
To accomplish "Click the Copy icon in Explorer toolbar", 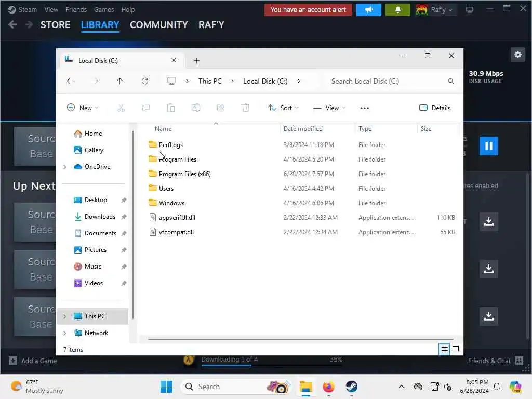I will click(146, 108).
